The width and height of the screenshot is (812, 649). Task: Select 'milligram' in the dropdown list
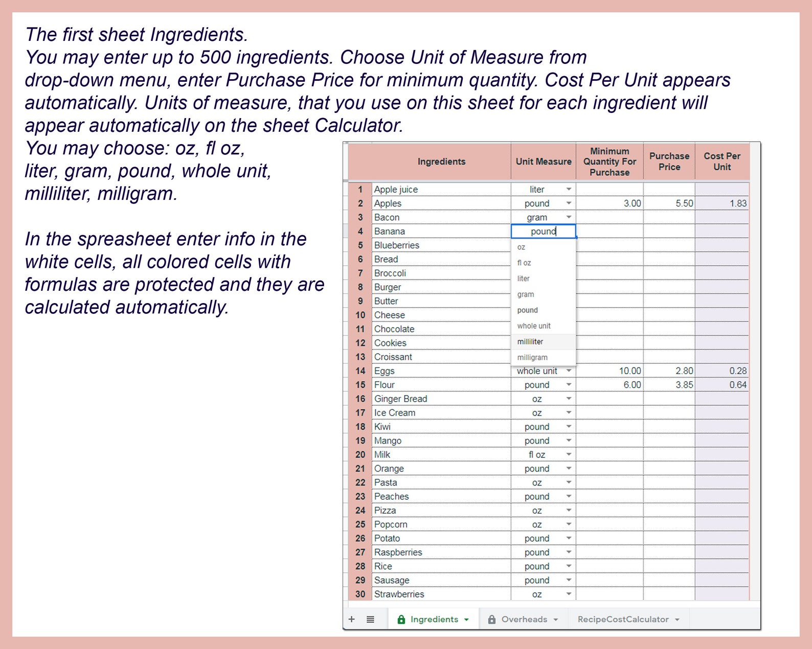click(x=544, y=357)
